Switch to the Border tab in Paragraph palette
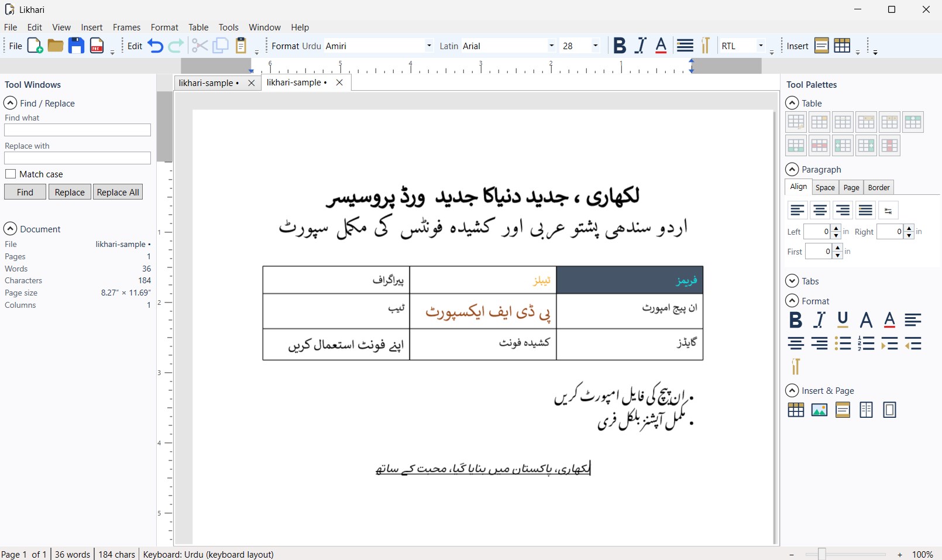The image size is (942, 560). click(879, 187)
